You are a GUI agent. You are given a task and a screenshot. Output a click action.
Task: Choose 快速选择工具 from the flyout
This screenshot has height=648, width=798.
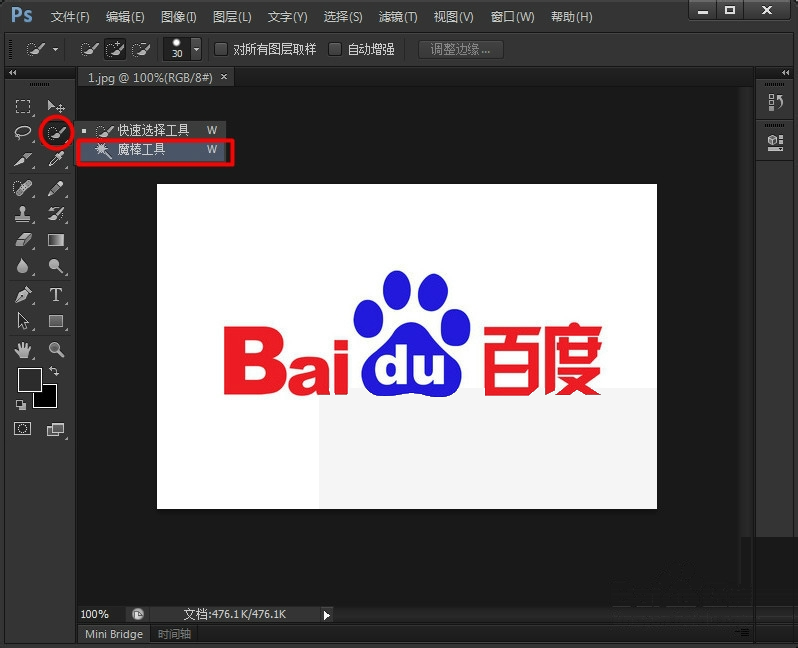coord(151,130)
